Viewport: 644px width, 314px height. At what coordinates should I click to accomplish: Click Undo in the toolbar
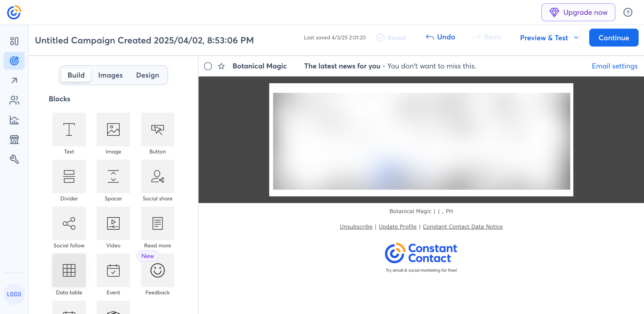[x=440, y=37]
